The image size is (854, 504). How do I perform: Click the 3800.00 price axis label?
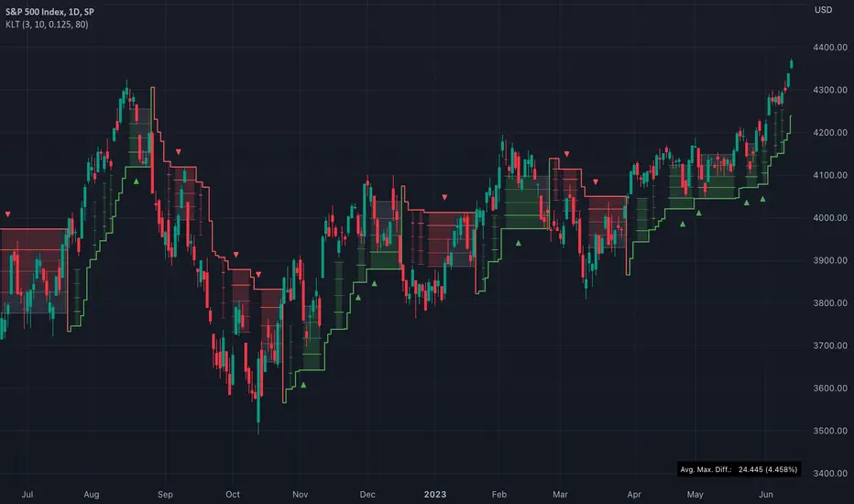click(x=830, y=303)
